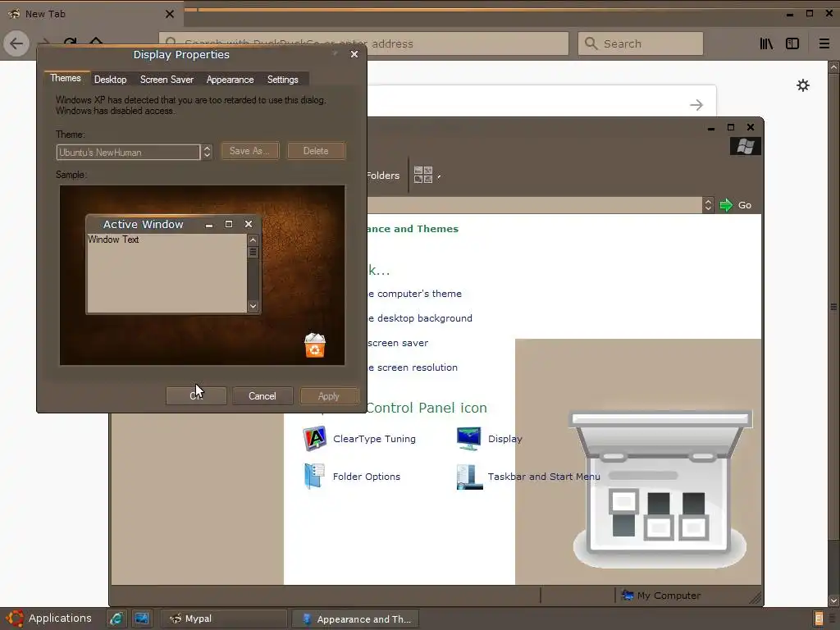Click the browser page scrollbar up arrow

point(833,67)
